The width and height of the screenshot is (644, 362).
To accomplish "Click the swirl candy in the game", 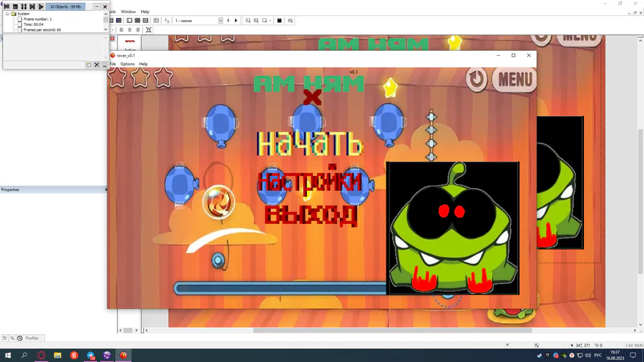I will [218, 202].
